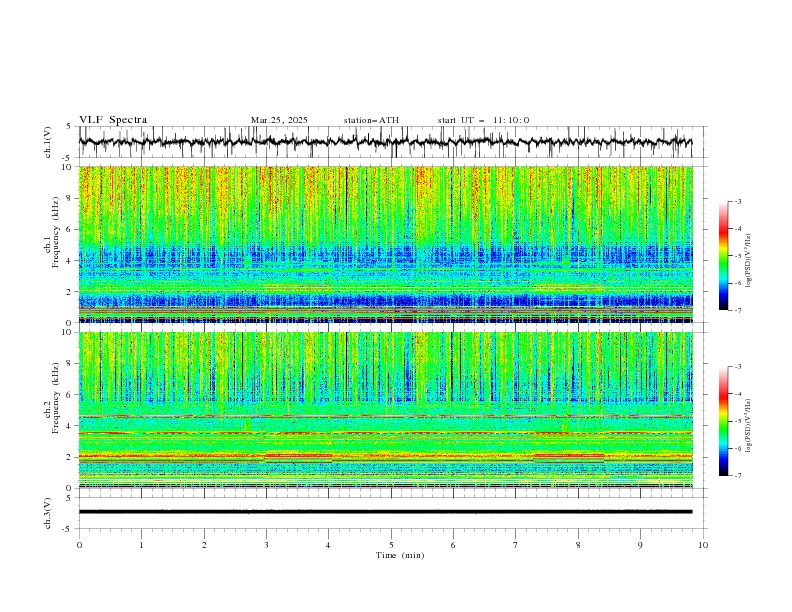Click the ch.2 "Frequency (kHz)" axis label
The image size is (792, 612).
pos(56,398)
